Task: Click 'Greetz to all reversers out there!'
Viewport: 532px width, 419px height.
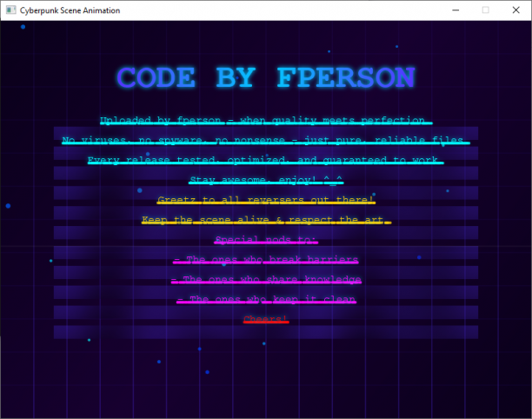Action: (x=266, y=199)
